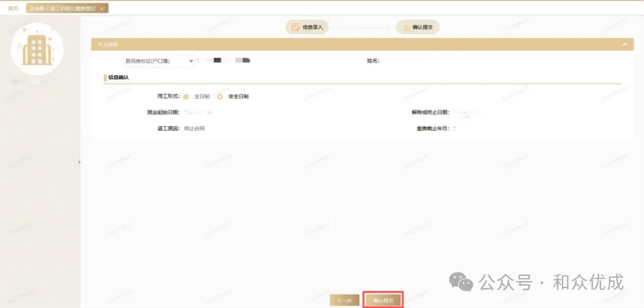Click the 就业起始日期 date value
This screenshot has height=308, width=644.
click(198, 112)
